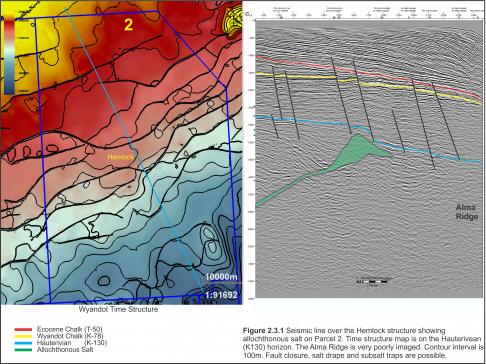The width and height of the screenshot is (486, 364).
Task: Click the Wyandot Time Structure caption
Action: tap(118, 309)
